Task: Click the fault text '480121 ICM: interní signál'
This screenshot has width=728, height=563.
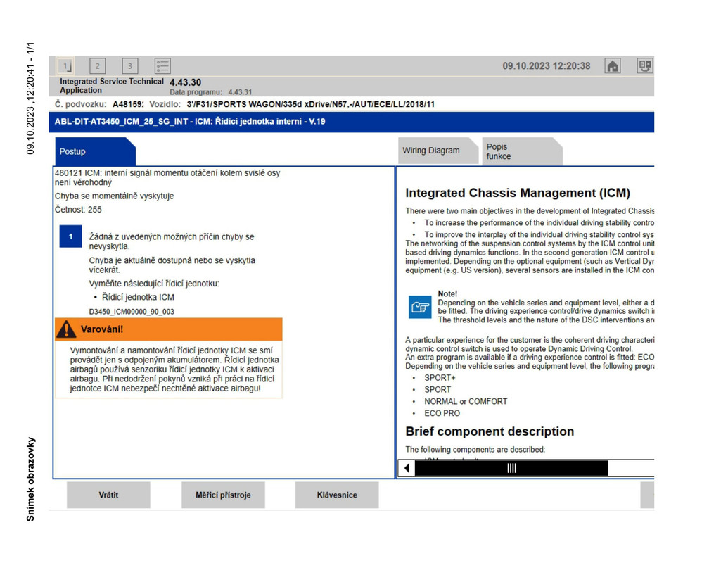Action: [x=167, y=177]
